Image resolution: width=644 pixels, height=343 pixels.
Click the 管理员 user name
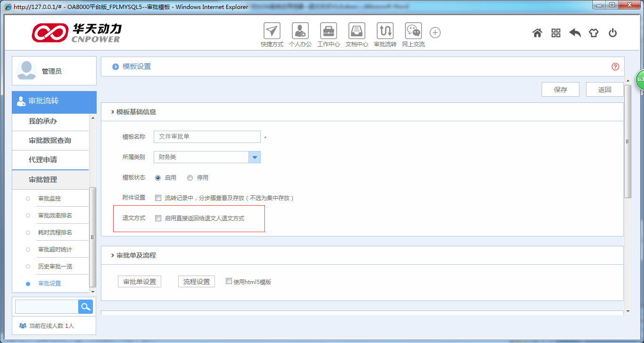(x=51, y=71)
